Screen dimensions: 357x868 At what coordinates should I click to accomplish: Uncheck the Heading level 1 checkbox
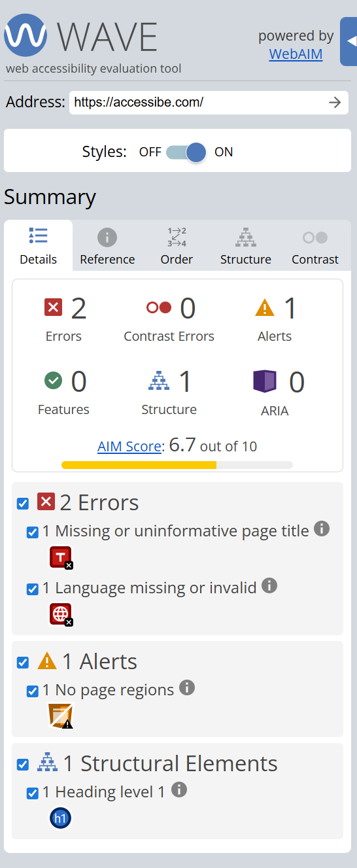coord(33,793)
